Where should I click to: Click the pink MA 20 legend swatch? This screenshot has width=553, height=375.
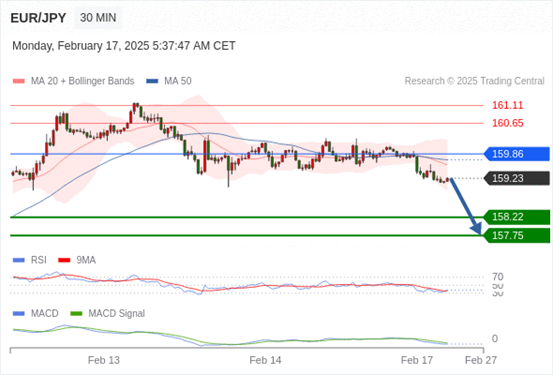(x=19, y=81)
